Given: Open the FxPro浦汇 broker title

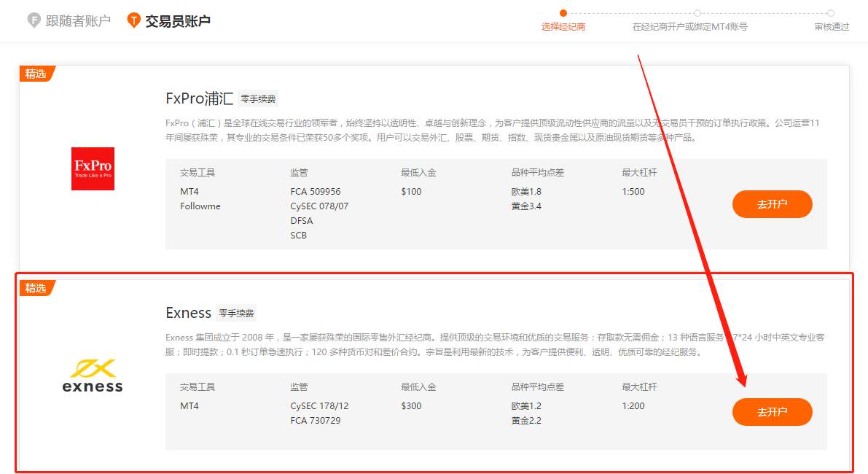Looking at the screenshot, I should point(199,98).
